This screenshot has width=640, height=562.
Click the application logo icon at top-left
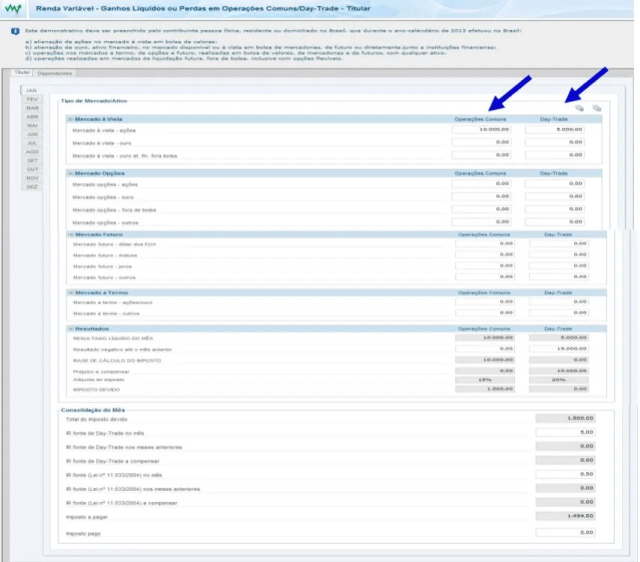click(14, 9)
